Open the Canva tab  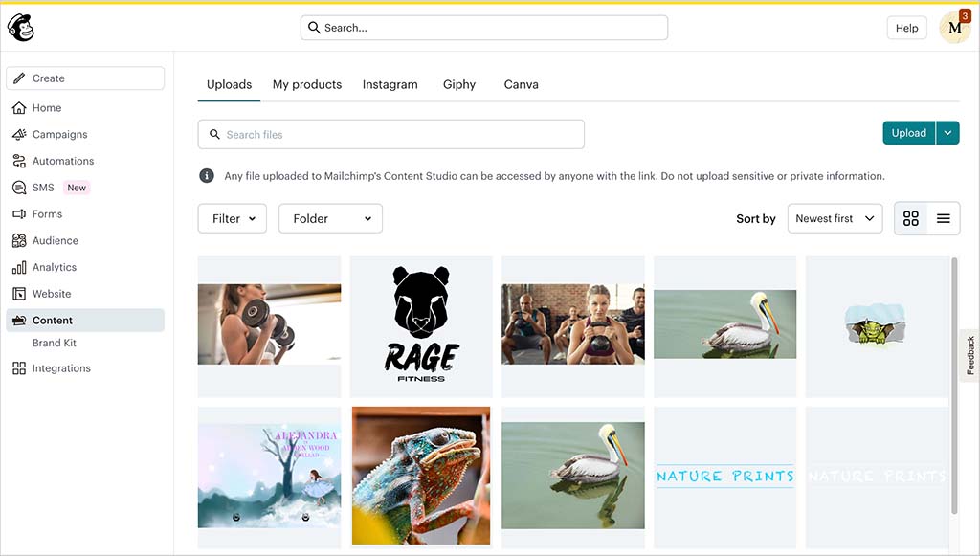522,84
